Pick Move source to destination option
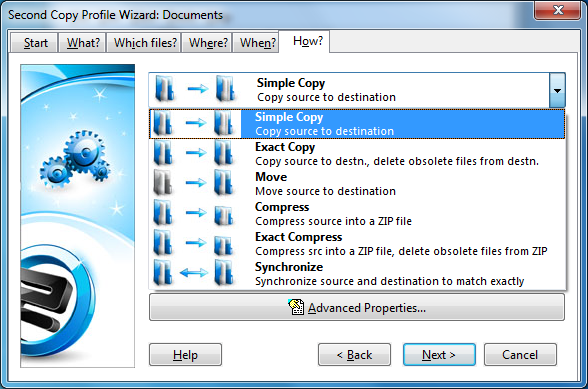This screenshot has width=588, height=389. click(357, 184)
